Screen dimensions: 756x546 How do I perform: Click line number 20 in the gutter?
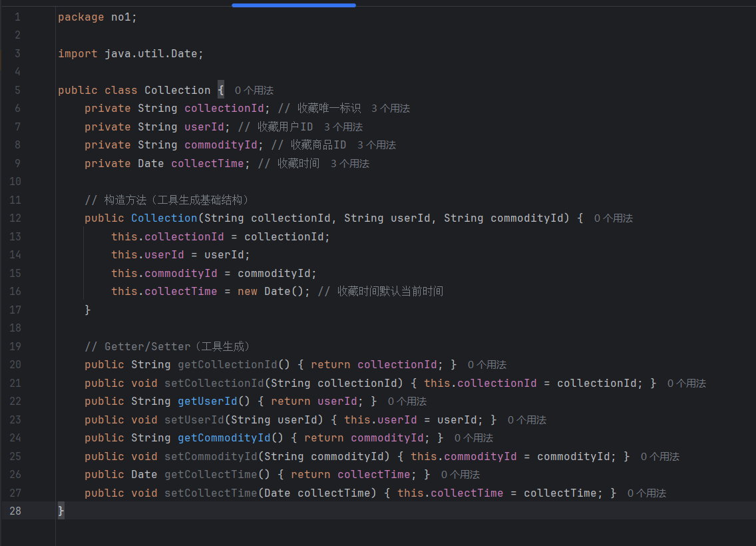point(15,365)
